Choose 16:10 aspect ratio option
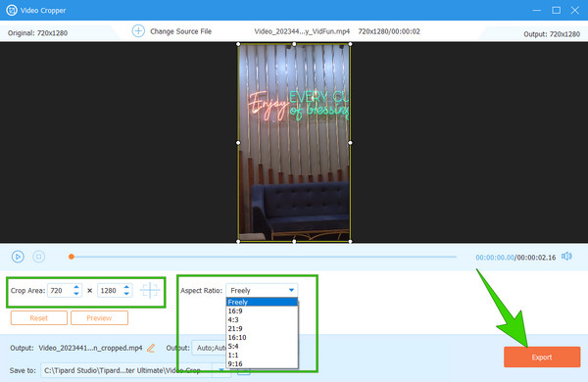 (x=262, y=337)
